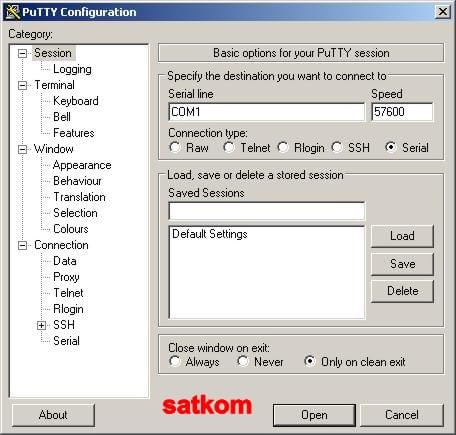
Task: Open the Logging category
Action: tap(72, 69)
